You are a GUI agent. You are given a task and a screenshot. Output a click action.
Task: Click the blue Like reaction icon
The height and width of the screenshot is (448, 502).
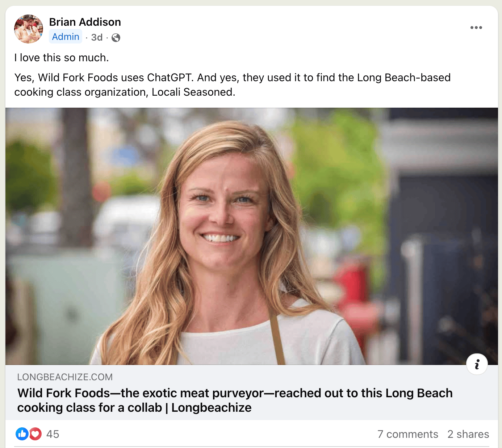pos(22,434)
